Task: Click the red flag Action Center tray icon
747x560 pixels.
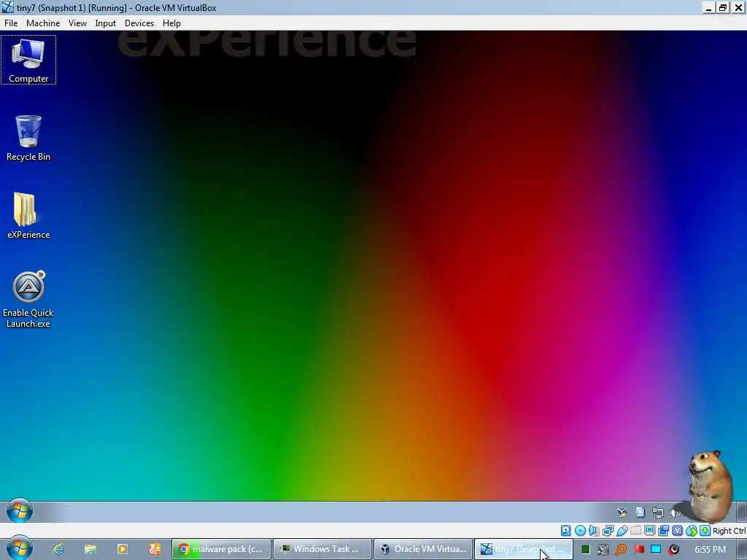Action: 638,550
